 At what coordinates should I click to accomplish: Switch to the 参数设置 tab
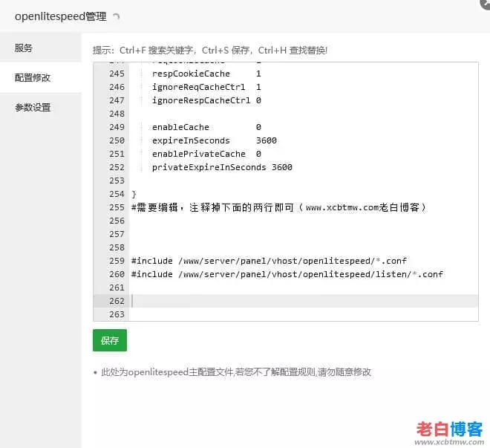point(33,108)
